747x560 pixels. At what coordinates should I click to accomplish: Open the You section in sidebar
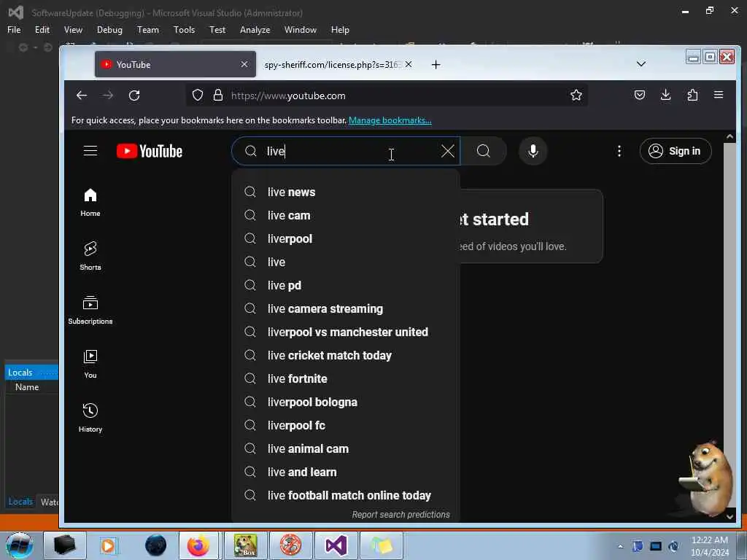[90, 365]
